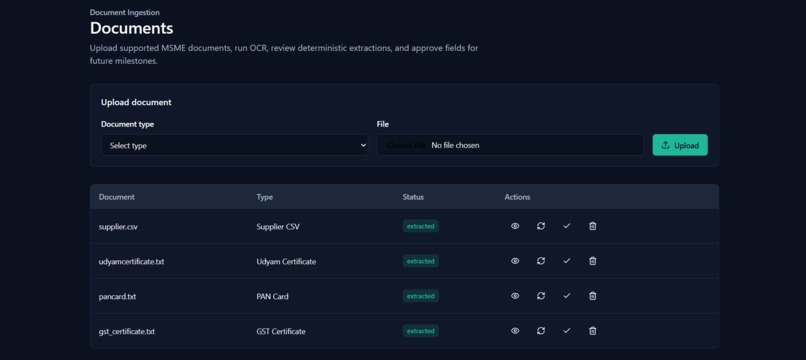Viewport: 806px width, 360px height.
Task: Select the pancard.txt file name
Action: [117, 296]
